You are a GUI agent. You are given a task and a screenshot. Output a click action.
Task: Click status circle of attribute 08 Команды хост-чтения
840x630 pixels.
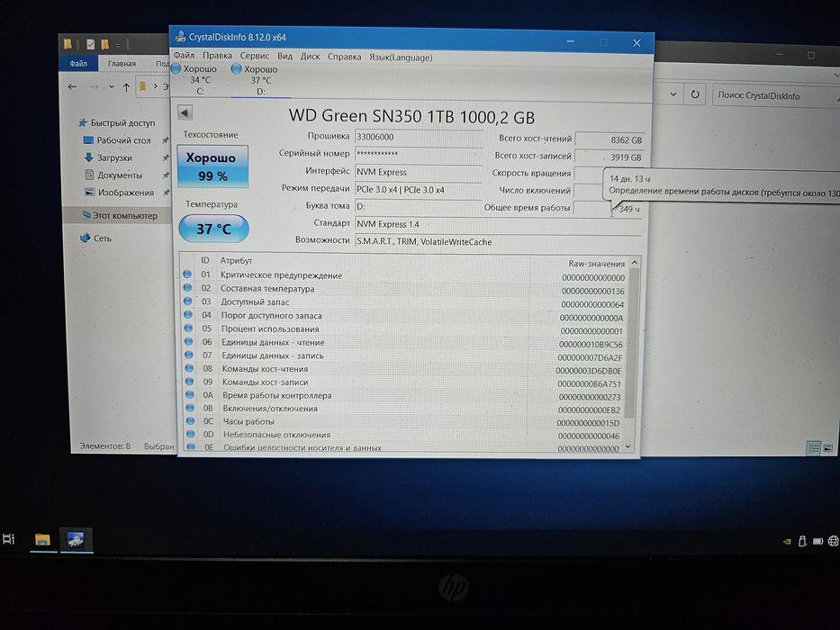(x=189, y=368)
